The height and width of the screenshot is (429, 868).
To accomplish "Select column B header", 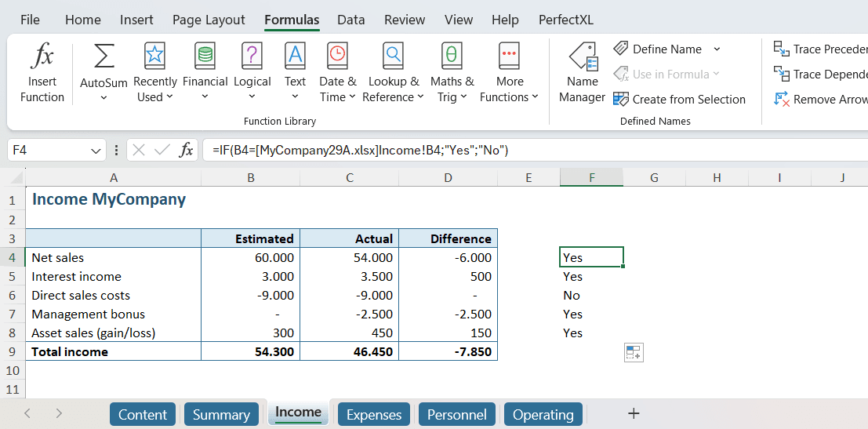I will pyautogui.click(x=251, y=178).
